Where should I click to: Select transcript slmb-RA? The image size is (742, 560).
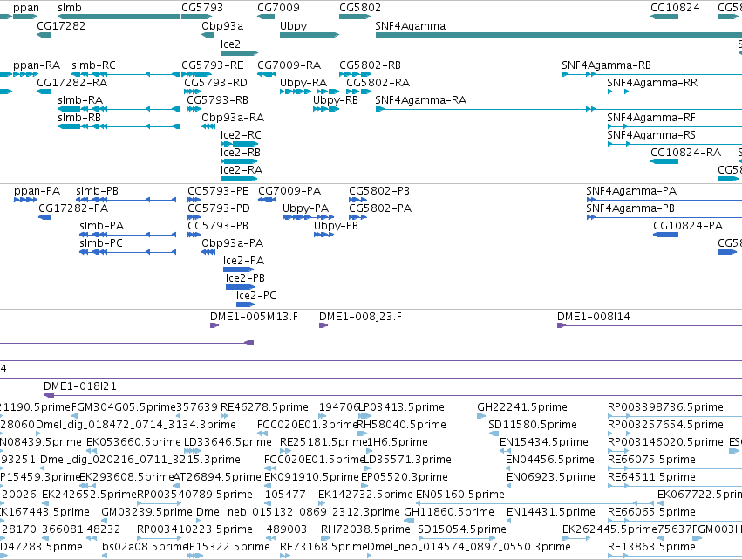pos(119,109)
